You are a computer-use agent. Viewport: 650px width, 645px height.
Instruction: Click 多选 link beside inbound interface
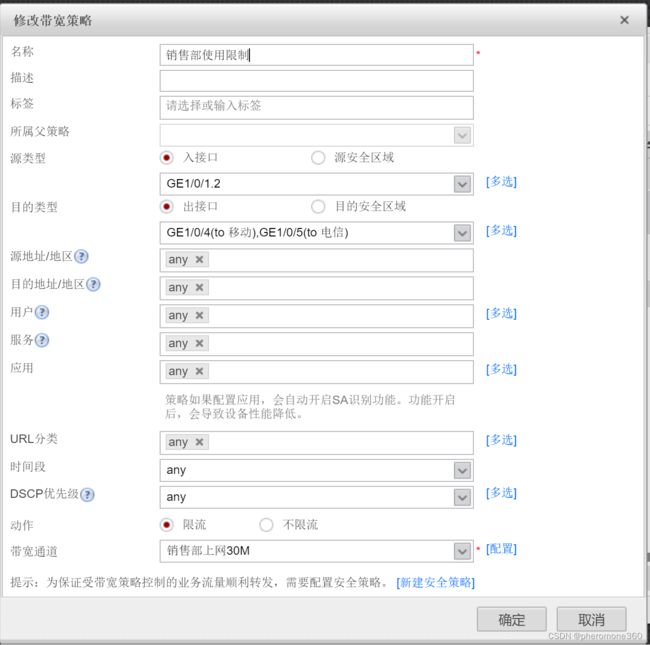(501, 182)
